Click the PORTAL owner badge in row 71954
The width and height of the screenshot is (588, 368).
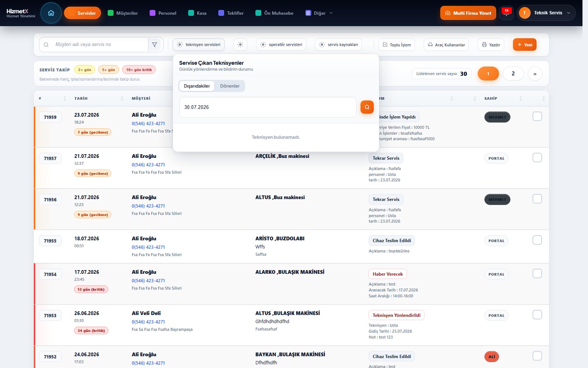coord(496,274)
